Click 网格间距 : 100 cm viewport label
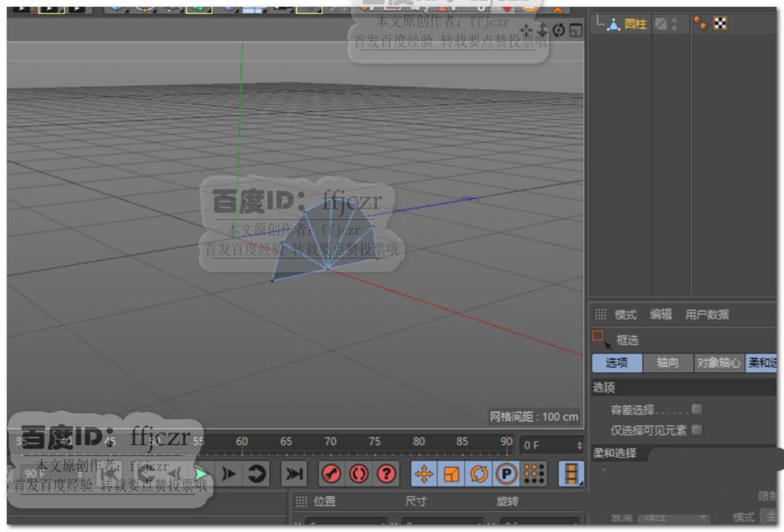This screenshot has width=784, height=532. coord(533,417)
